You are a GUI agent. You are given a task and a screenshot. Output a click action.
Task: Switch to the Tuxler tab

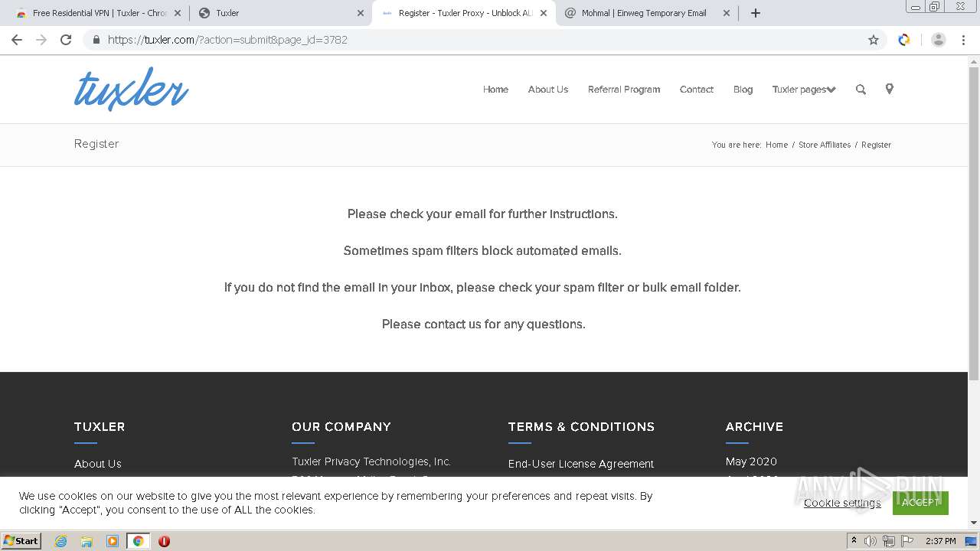[279, 13]
